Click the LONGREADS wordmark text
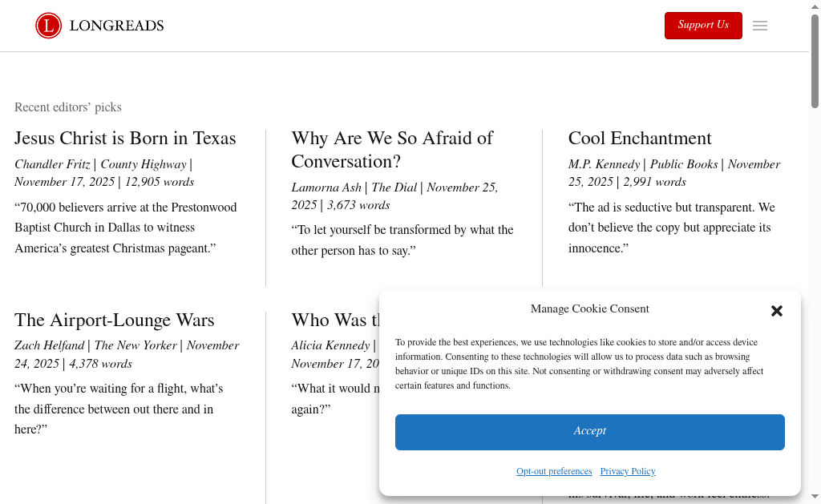This screenshot has width=821, height=504. 116,26
